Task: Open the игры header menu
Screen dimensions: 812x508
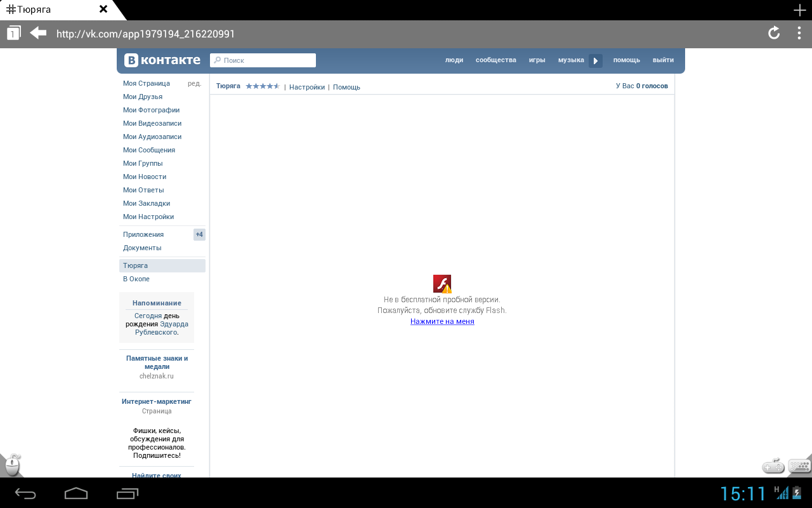Action: 537,60
